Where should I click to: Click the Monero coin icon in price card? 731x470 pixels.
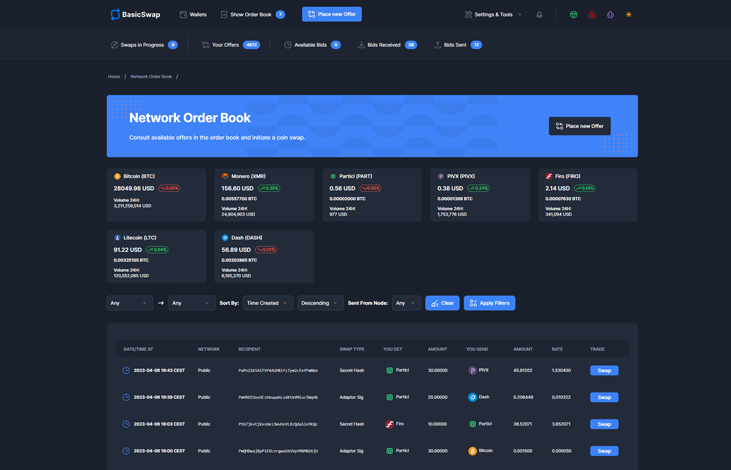click(225, 176)
